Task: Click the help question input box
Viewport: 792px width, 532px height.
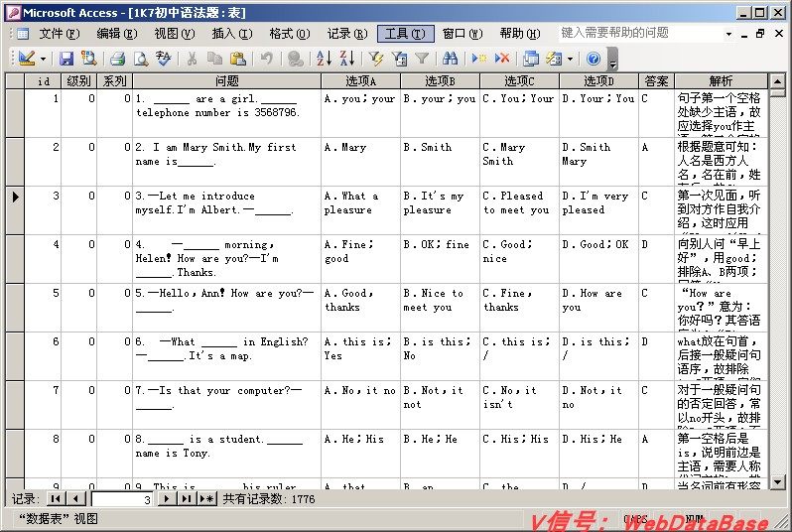Action: [640, 34]
